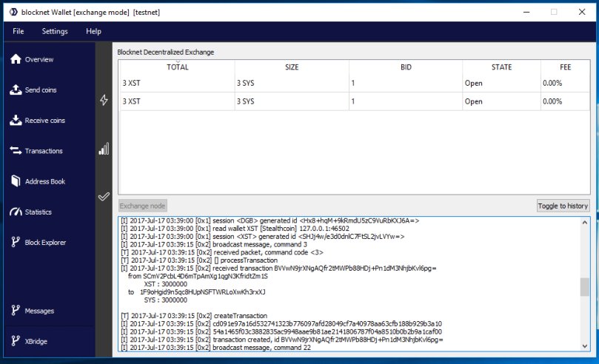The image size is (599, 364).
Task: Click the log scrollbar up arrow
Action: click(584, 223)
